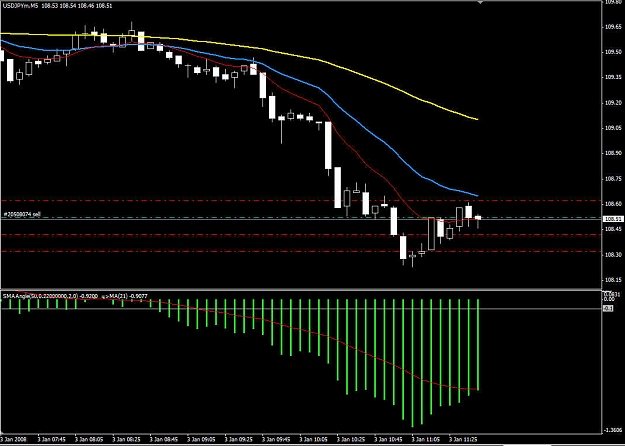Click the '3 Jan 08:45' time axis label
Viewport: 625px width, 446px height.
[x=164, y=439]
